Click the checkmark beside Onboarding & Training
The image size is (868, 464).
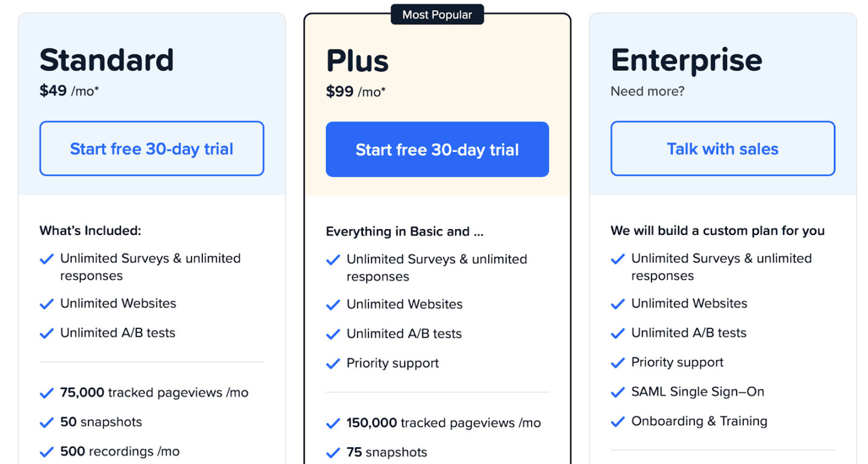[617, 421]
